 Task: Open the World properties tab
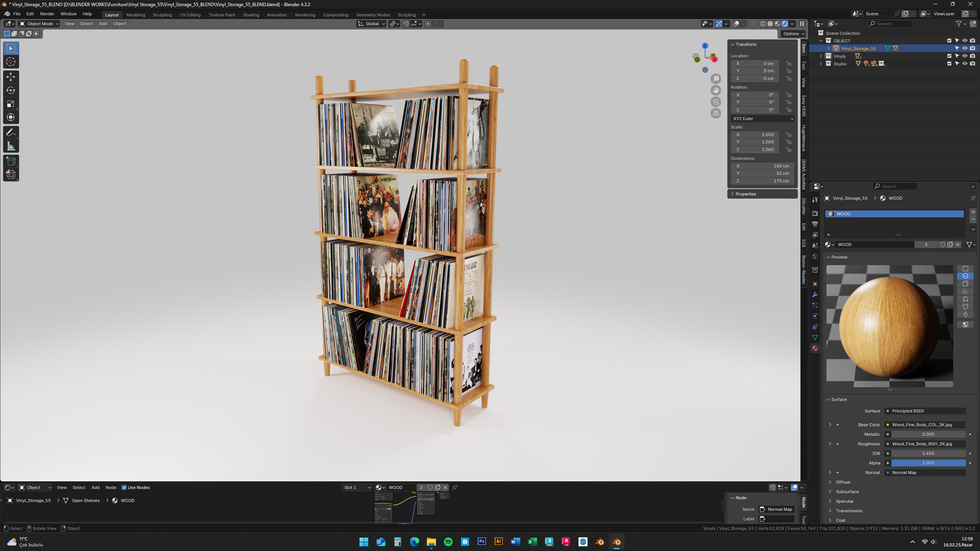click(x=815, y=256)
